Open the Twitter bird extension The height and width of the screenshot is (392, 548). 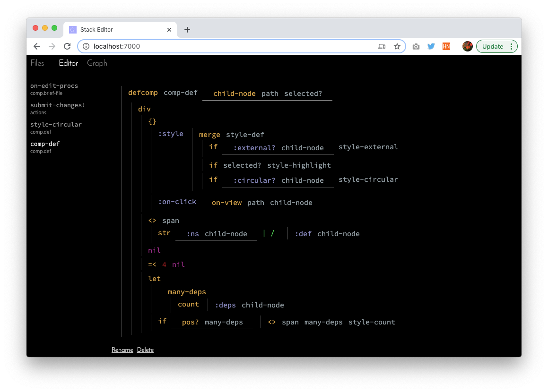tap(431, 46)
